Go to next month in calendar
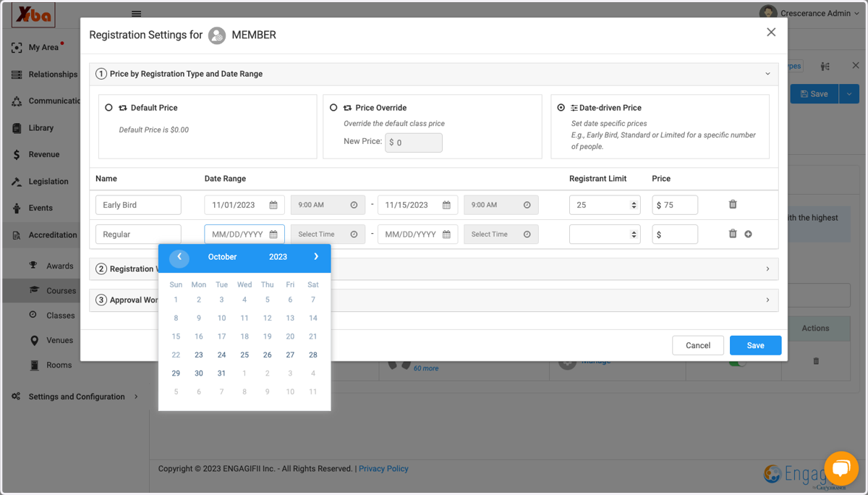 click(x=316, y=257)
